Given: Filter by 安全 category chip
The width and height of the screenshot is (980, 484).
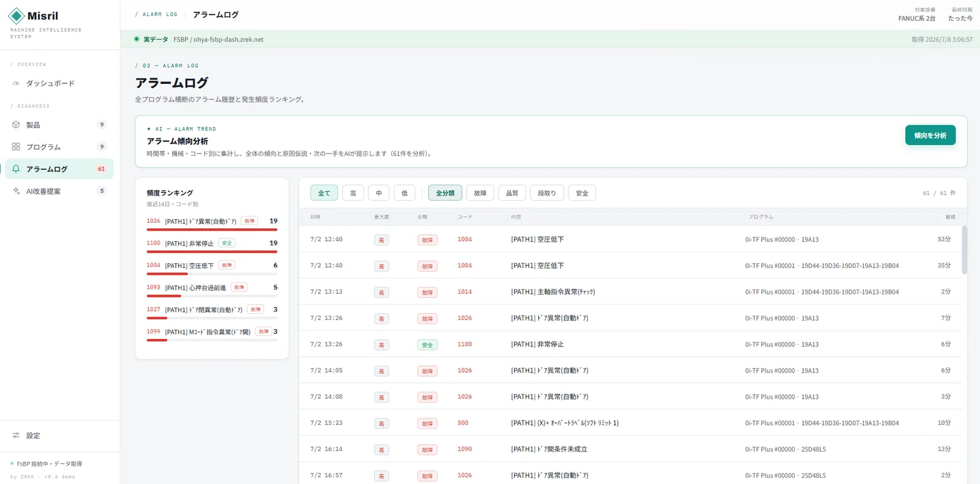Looking at the screenshot, I should click(582, 193).
